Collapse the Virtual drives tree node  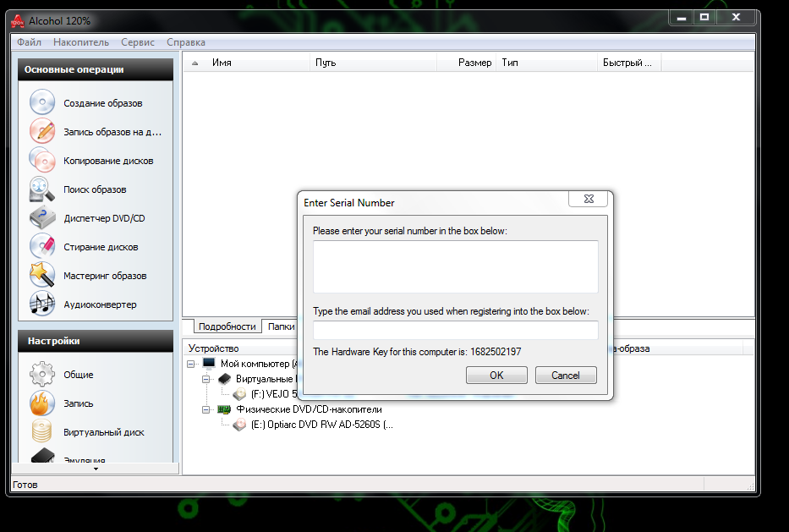coord(207,380)
